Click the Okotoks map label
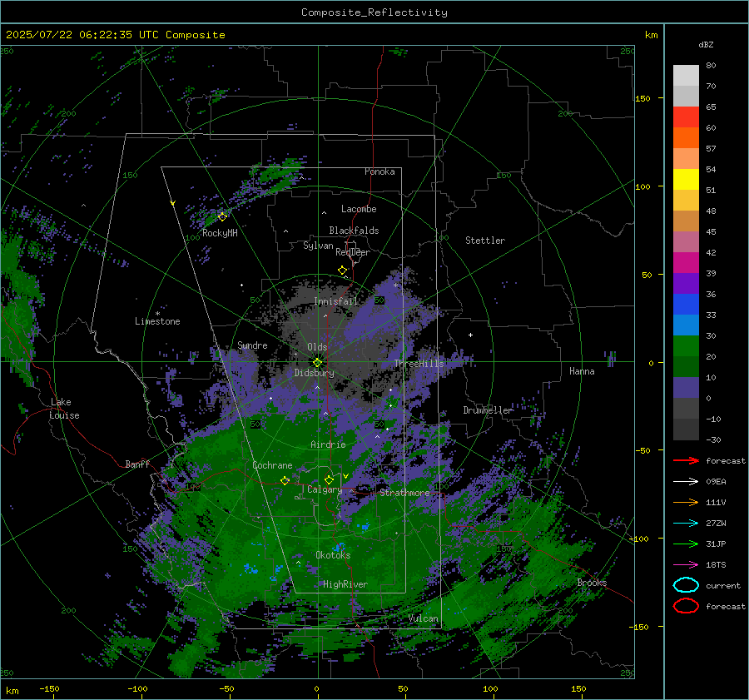The width and height of the screenshot is (749, 700). point(333,555)
